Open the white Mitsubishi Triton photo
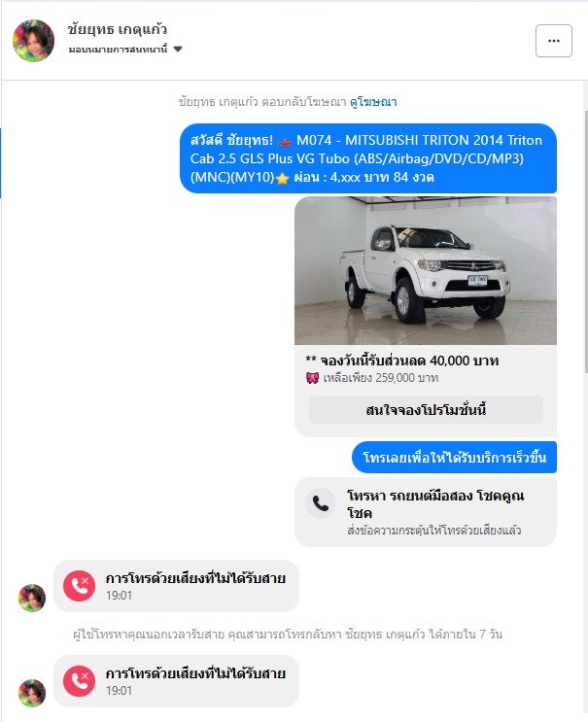This screenshot has height=722, width=588. point(426,270)
